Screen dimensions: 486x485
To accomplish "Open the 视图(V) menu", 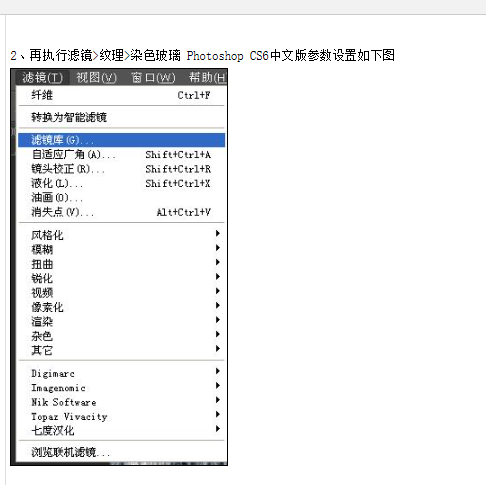I will [96, 78].
